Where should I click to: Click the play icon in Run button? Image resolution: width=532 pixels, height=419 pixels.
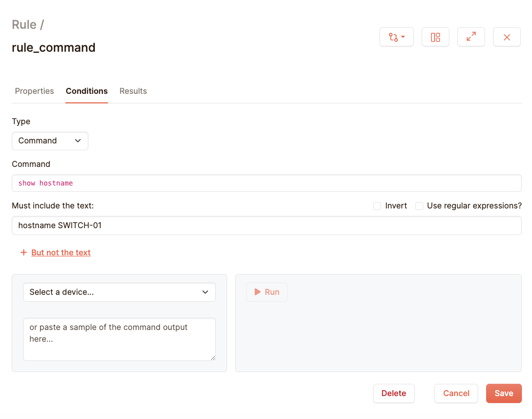point(257,292)
